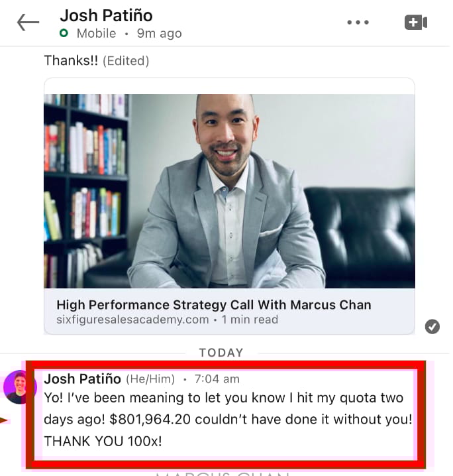
Task: Open the three-dot more options menu
Action: pyautogui.click(x=358, y=22)
